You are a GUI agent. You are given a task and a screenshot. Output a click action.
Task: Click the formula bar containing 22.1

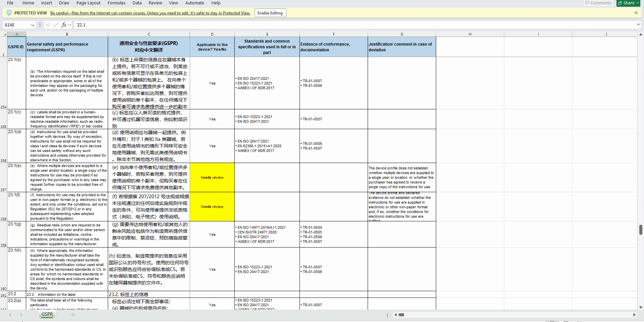pyautogui.click(x=354, y=25)
